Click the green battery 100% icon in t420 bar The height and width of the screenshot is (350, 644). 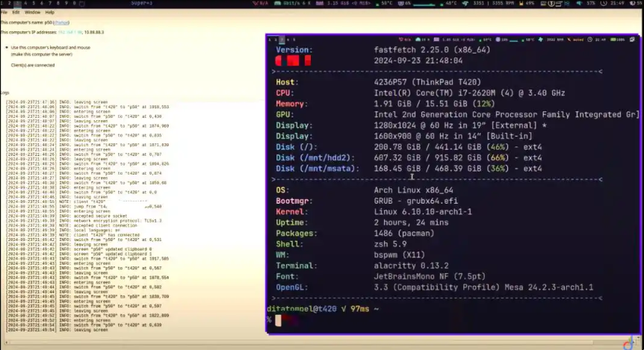pyautogui.click(x=613, y=40)
